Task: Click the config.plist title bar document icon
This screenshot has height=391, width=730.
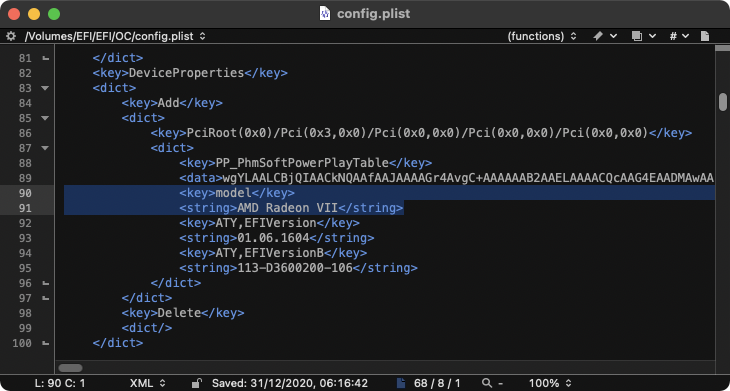Action: coord(324,13)
